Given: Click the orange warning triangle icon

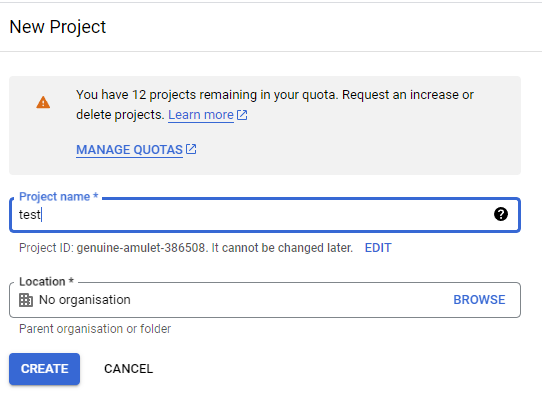Looking at the screenshot, I should click(43, 102).
